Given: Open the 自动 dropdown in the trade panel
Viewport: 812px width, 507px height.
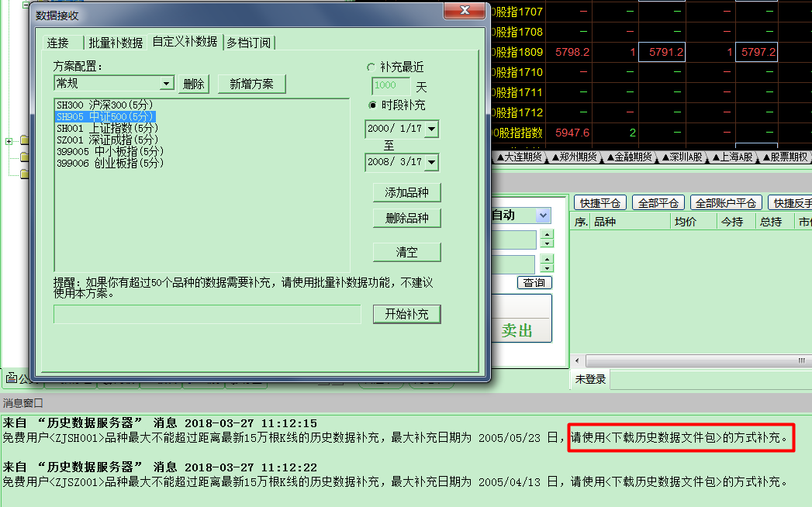Looking at the screenshot, I should pyautogui.click(x=543, y=215).
